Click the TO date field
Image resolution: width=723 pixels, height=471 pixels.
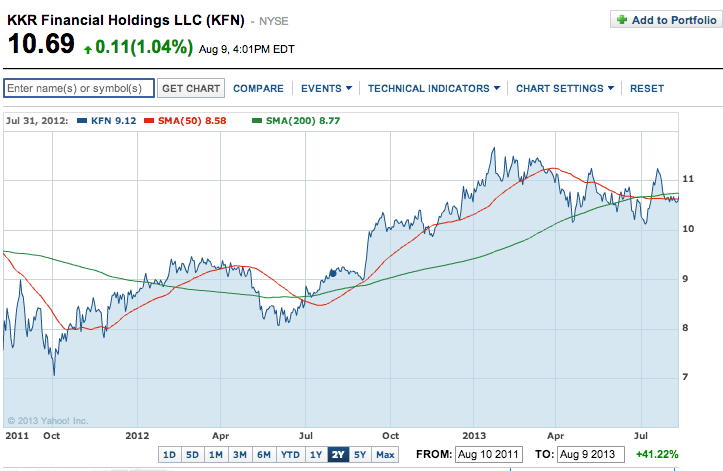(x=591, y=454)
